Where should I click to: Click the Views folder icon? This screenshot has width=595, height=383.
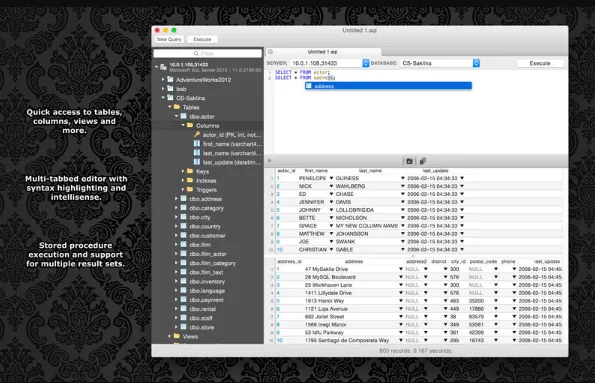coord(177,336)
